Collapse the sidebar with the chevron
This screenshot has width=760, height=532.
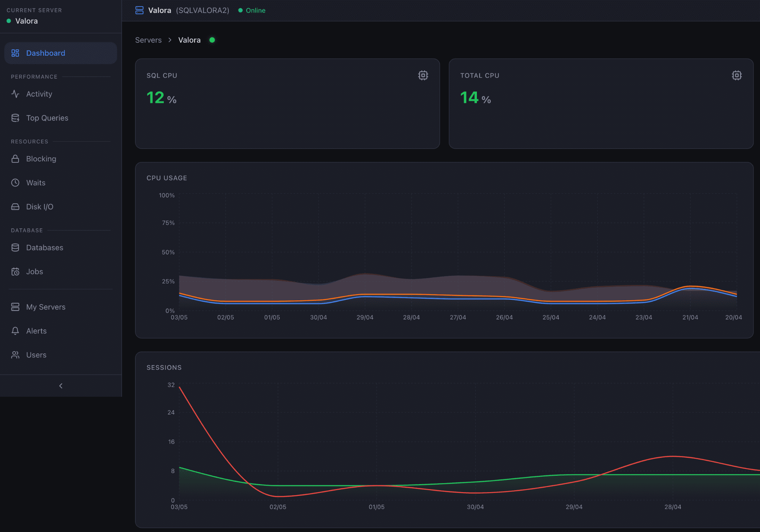click(61, 386)
